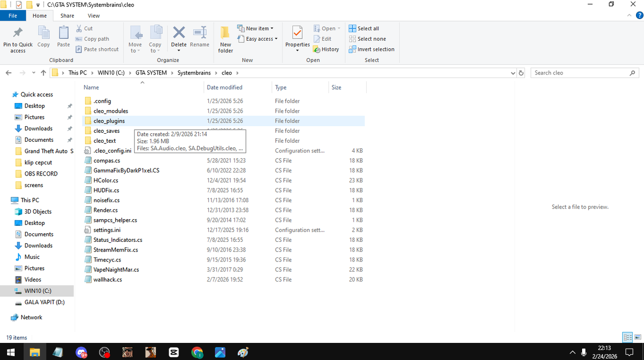This screenshot has height=360, width=644.
Task: Switch to Details view layout icon
Action: (627, 337)
